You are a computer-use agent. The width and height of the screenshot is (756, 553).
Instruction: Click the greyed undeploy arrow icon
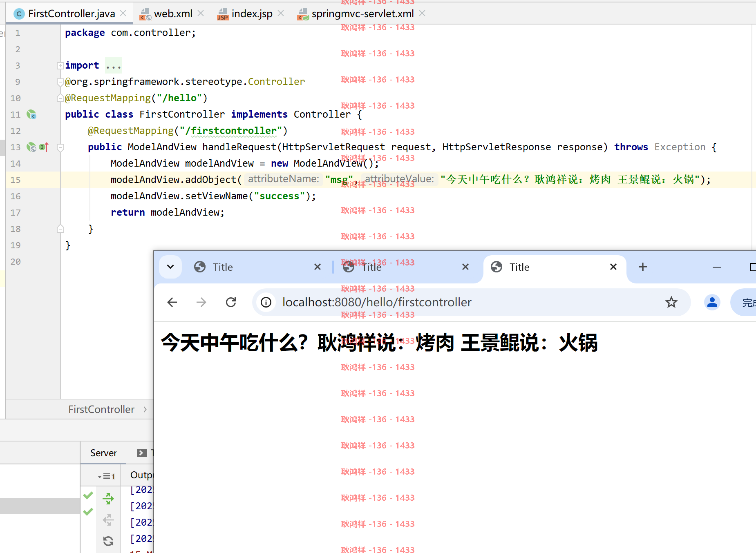click(108, 520)
